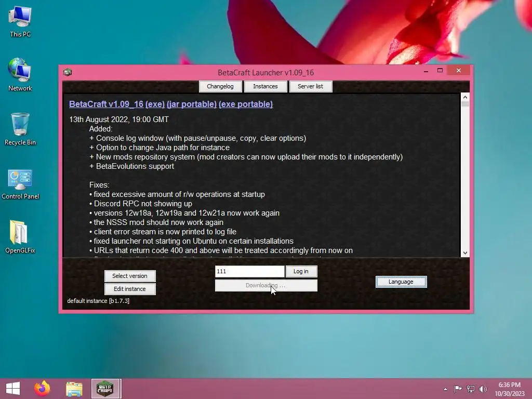Open the volume tray icon
The width and height of the screenshot is (532, 399).
click(483, 389)
